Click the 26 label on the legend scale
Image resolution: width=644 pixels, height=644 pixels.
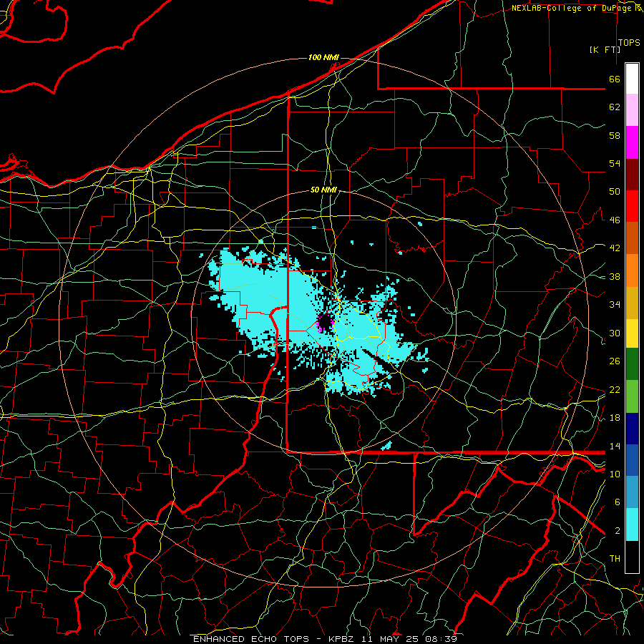[x=615, y=361]
